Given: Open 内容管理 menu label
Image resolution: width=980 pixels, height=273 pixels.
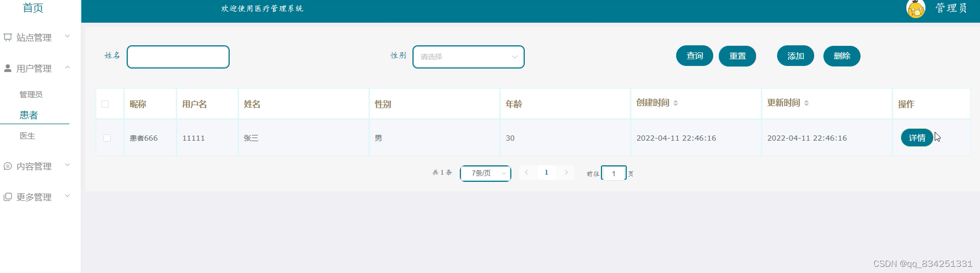Looking at the screenshot, I should point(34,166).
